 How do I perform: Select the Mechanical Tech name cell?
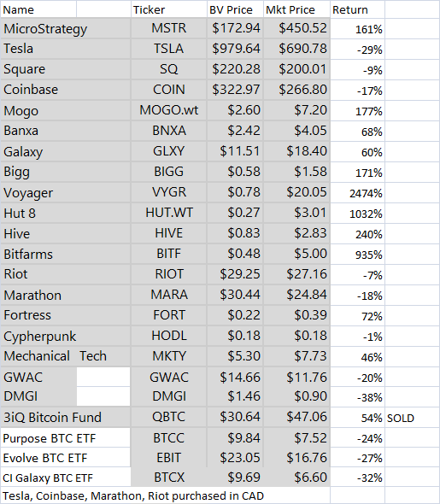[x=66, y=356]
